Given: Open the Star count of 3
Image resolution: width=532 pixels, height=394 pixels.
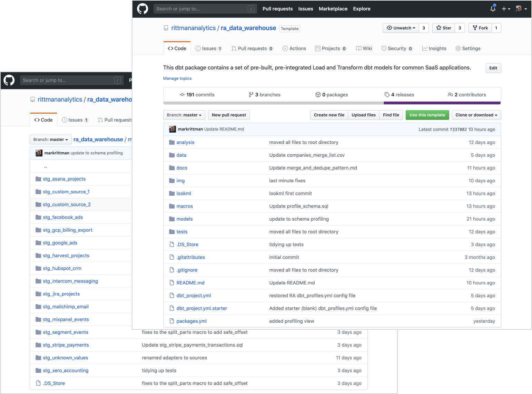Looking at the screenshot, I should [460, 28].
